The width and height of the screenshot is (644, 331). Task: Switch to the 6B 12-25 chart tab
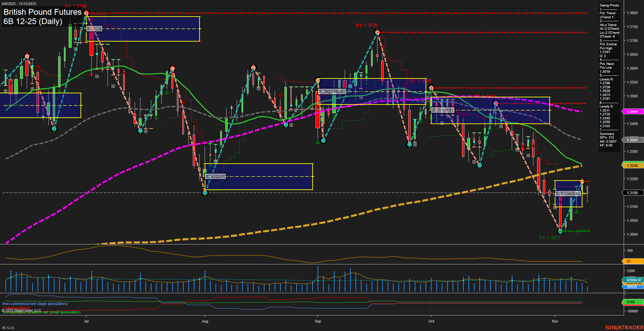[x=7, y=328]
